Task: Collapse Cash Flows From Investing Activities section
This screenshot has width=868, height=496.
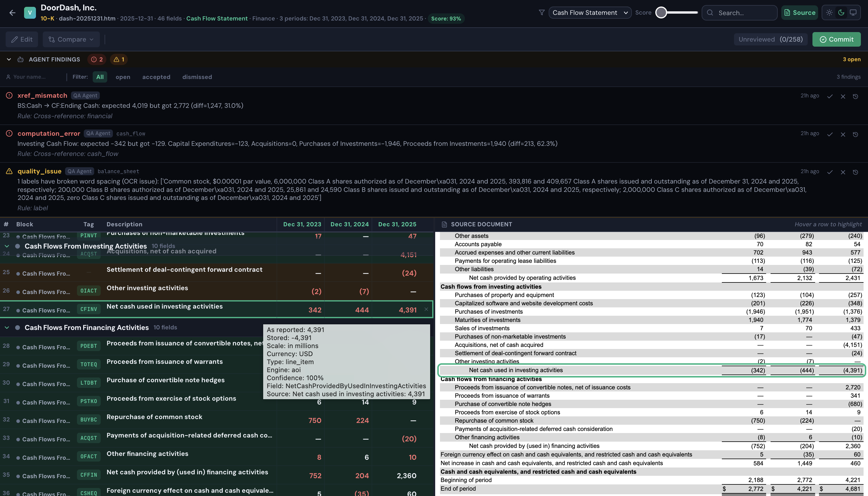Action: click(x=7, y=246)
